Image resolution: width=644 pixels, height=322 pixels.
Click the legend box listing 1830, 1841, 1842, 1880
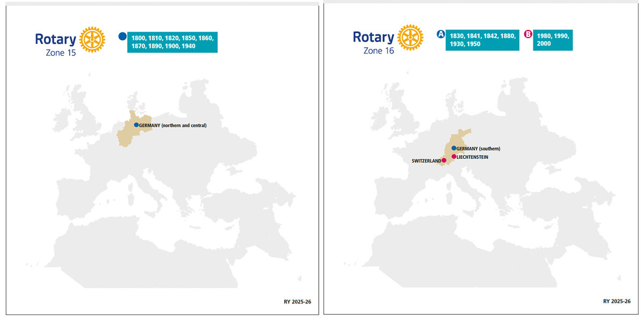482,40
